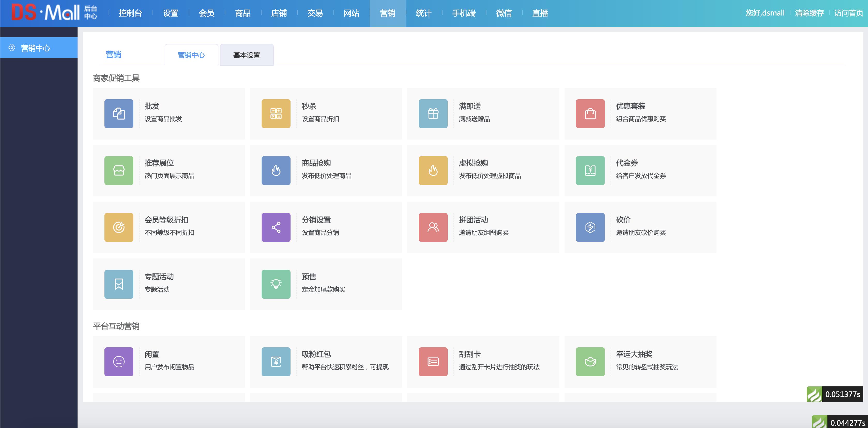Open the 统计 menu in top navigation

tap(424, 13)
